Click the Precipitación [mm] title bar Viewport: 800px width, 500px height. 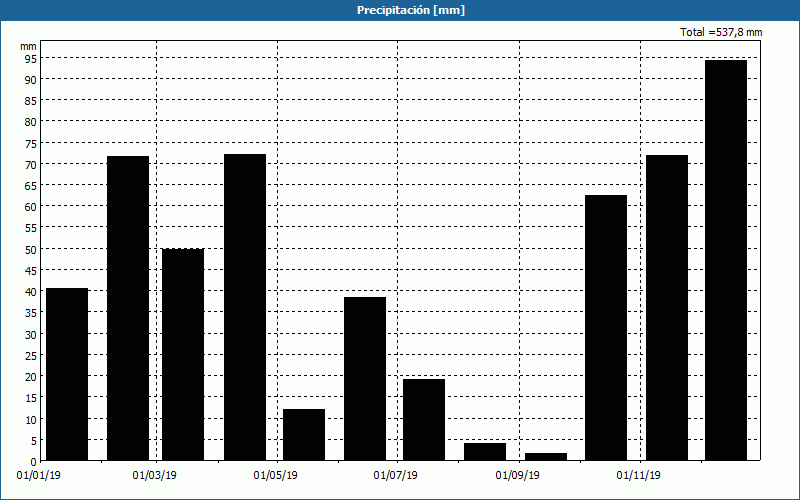pos(400,10)
